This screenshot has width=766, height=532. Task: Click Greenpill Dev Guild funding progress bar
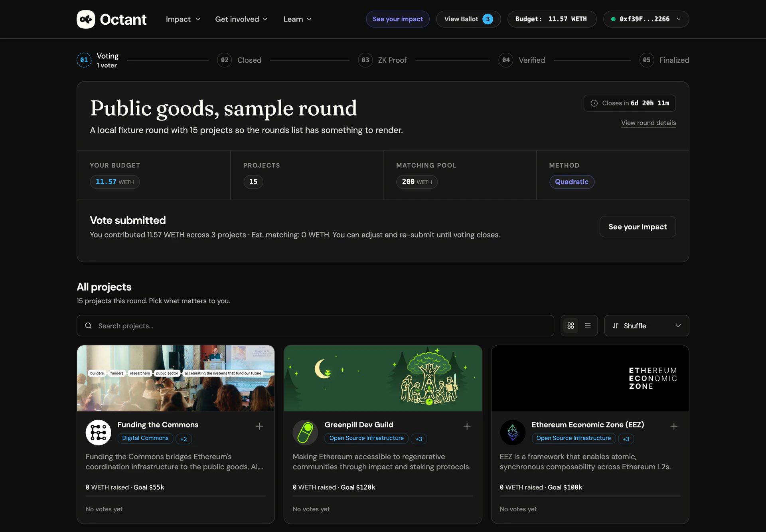(x=383, y=496)
